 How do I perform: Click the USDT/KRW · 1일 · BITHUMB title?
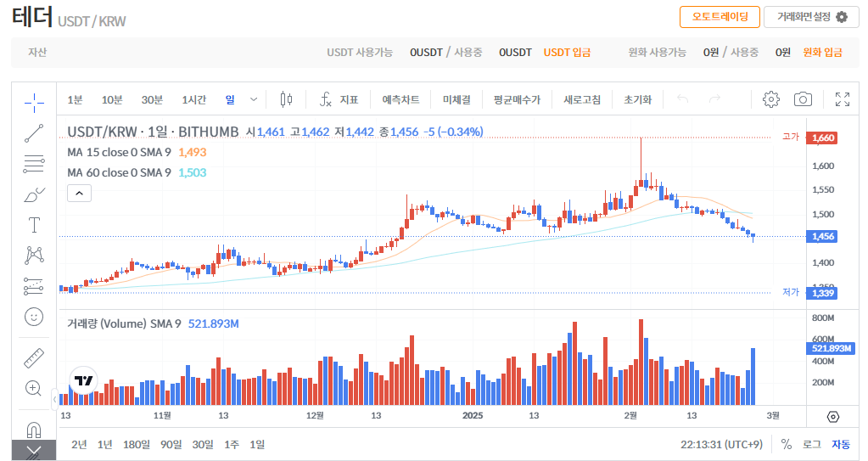click(153, 132)
